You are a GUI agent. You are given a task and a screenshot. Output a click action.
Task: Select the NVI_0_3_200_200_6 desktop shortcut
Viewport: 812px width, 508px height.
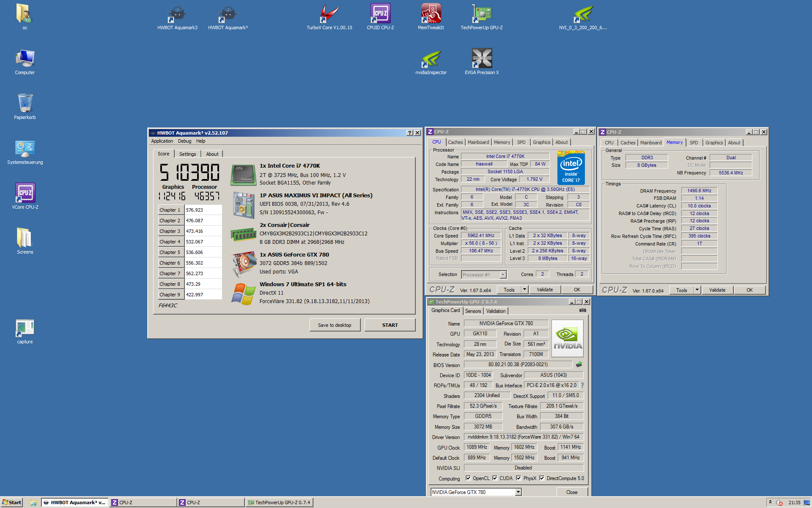[x=583, y=17]
